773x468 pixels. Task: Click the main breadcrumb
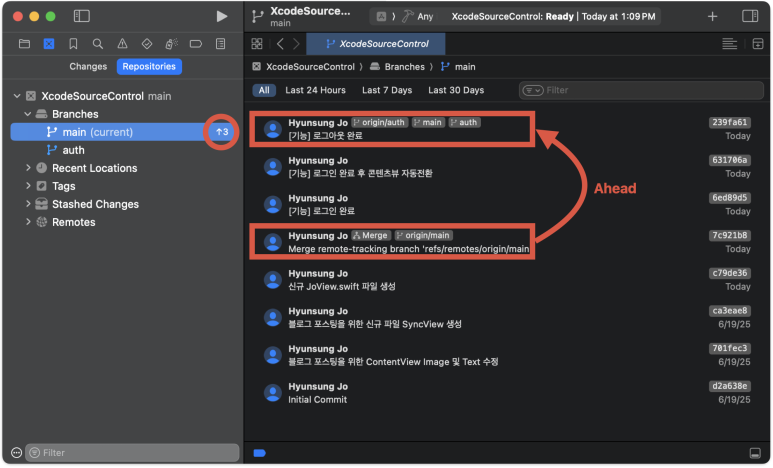[x=458, y=67]
